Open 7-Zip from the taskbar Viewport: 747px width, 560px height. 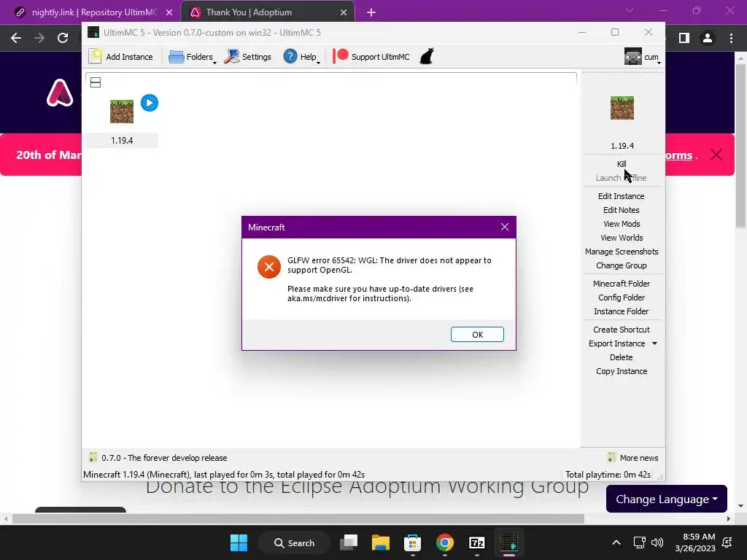(477, 542)
